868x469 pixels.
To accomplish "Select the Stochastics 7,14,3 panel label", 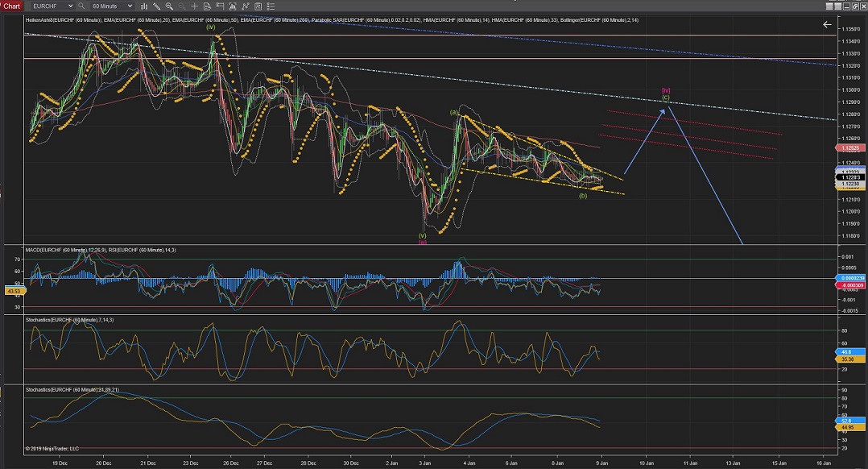I will 70,320.
